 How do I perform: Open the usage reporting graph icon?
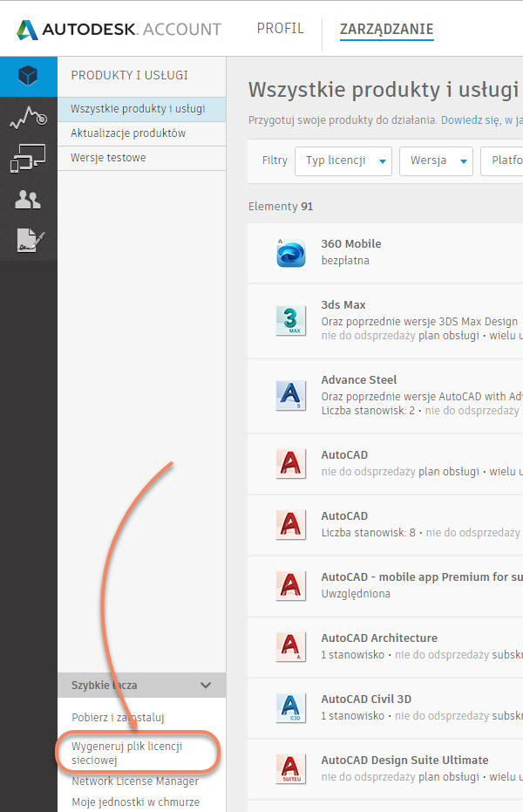(x=28, y=118)
